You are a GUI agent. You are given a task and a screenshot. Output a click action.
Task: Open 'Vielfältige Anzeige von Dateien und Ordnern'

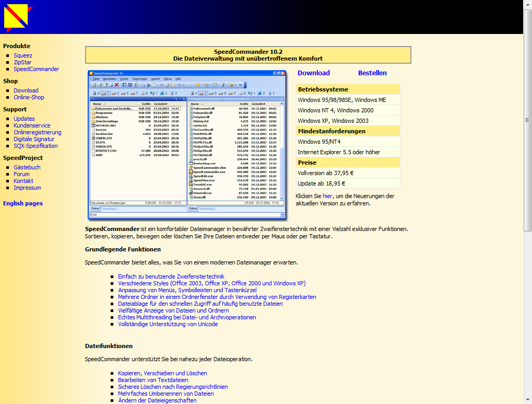point(173,310)
